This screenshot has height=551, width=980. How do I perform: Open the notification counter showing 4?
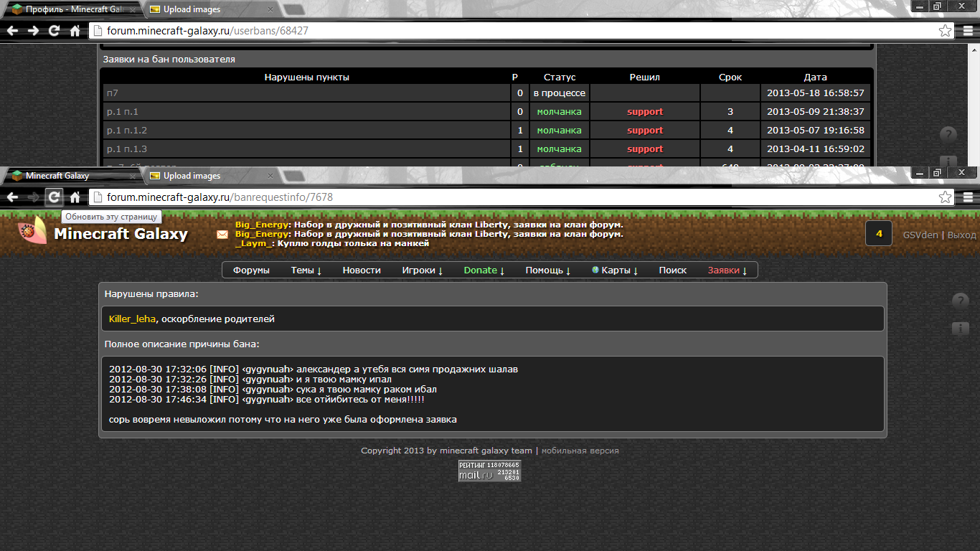click(879, 234)
